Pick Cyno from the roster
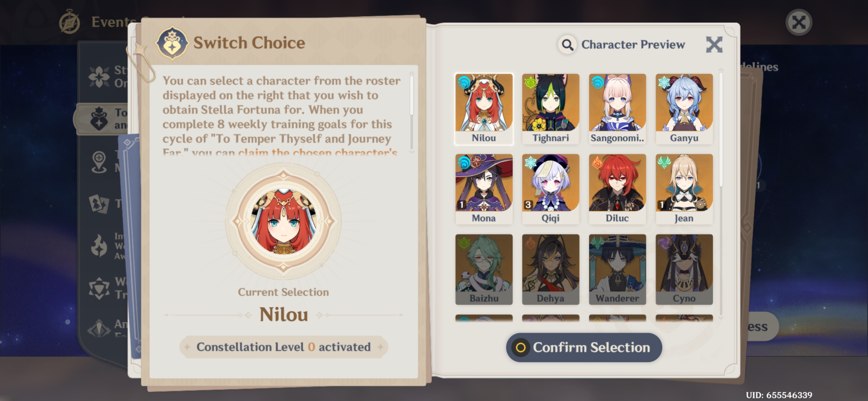Image resolution: width=868 pixels, height=401 pixels. (x=684, y=269)
